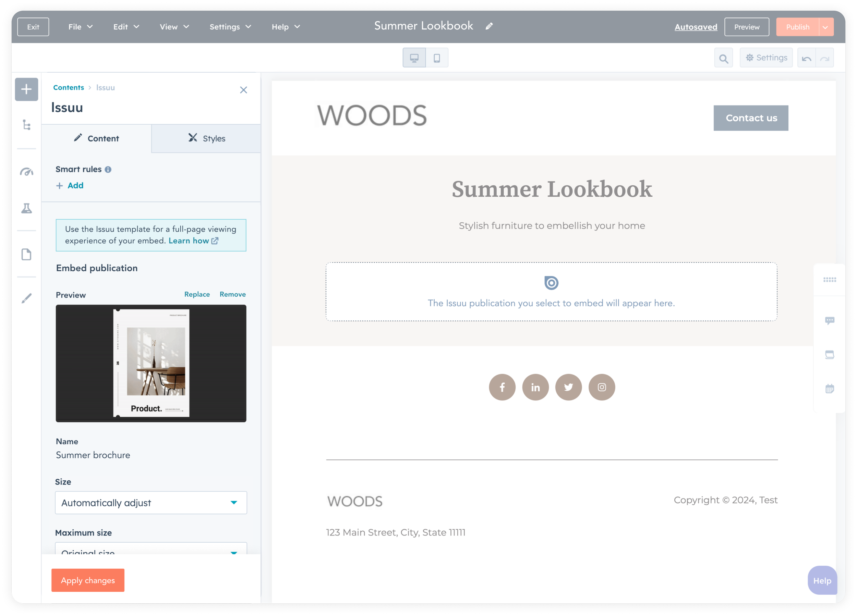Click the Replace publication link

point(197,294)
